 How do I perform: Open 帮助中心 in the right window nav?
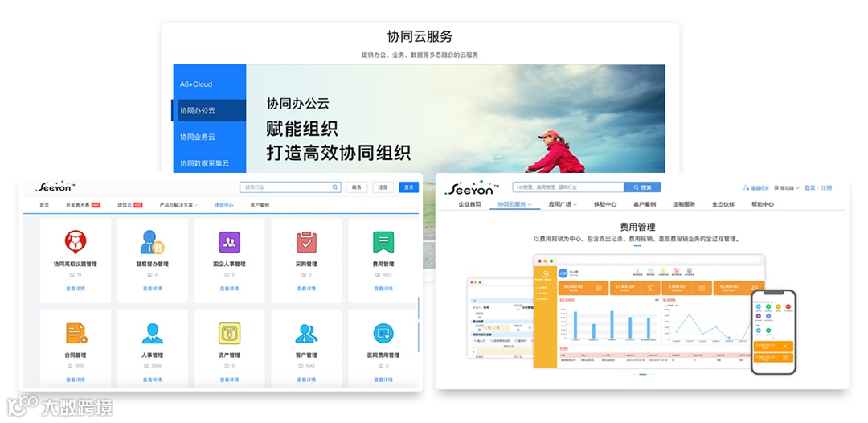pos(762,204)
